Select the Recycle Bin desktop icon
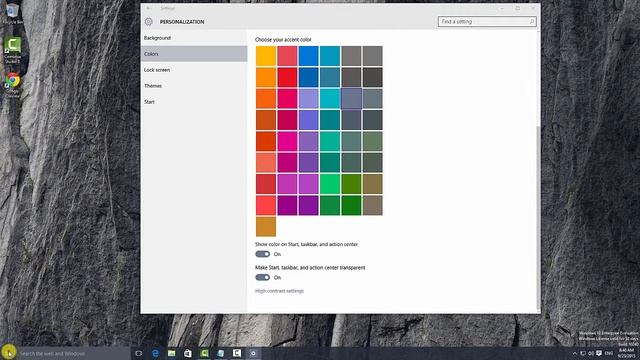Screen dimensions: 640x360 (12, 13)
